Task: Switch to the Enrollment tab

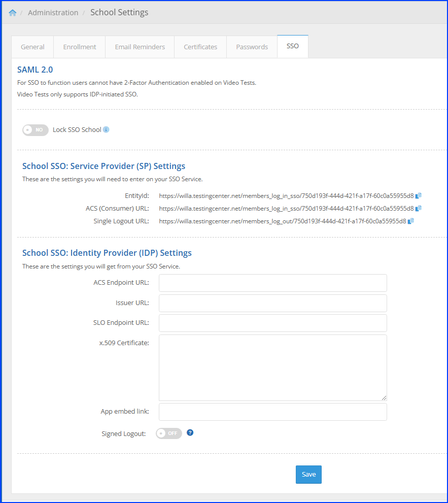Action: point(80,47)
